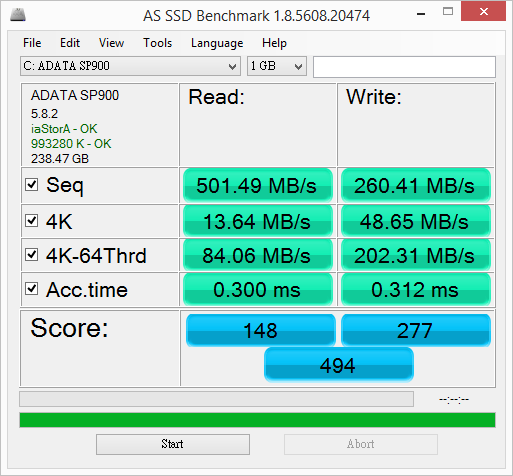The image size is (513, 476).
Task: Open the File menu
Action: (x=32, y=43)
